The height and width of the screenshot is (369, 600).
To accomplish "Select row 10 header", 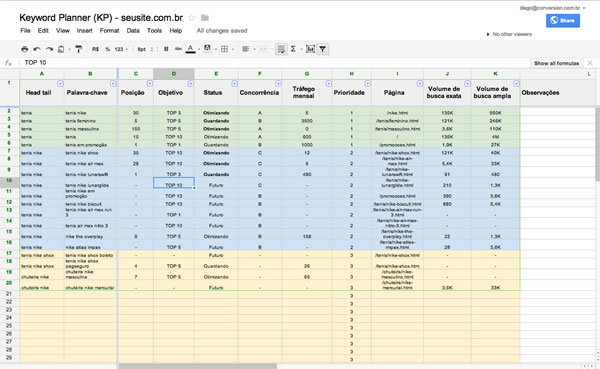I will click(x=9, y=182).
